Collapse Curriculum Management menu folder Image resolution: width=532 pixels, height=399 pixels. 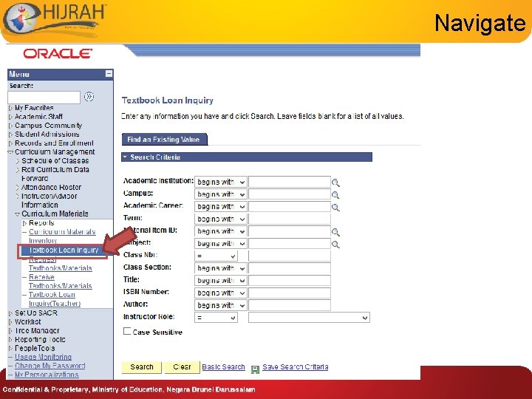(10, 152)
